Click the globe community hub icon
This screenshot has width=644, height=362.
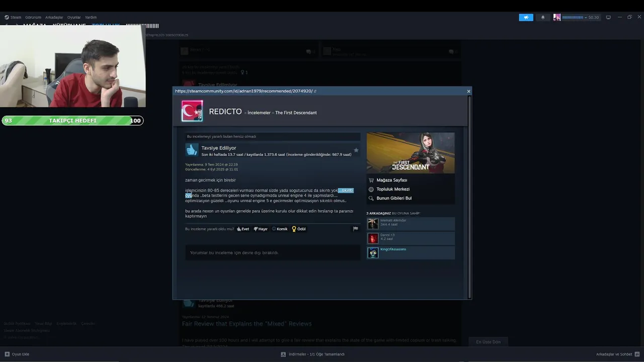click(x=371, y=189)
